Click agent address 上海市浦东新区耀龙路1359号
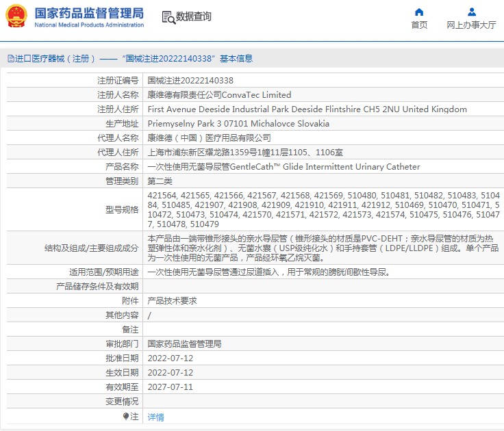Image resolution: width=504 pixels, height=431 pixels. point(245,153)
